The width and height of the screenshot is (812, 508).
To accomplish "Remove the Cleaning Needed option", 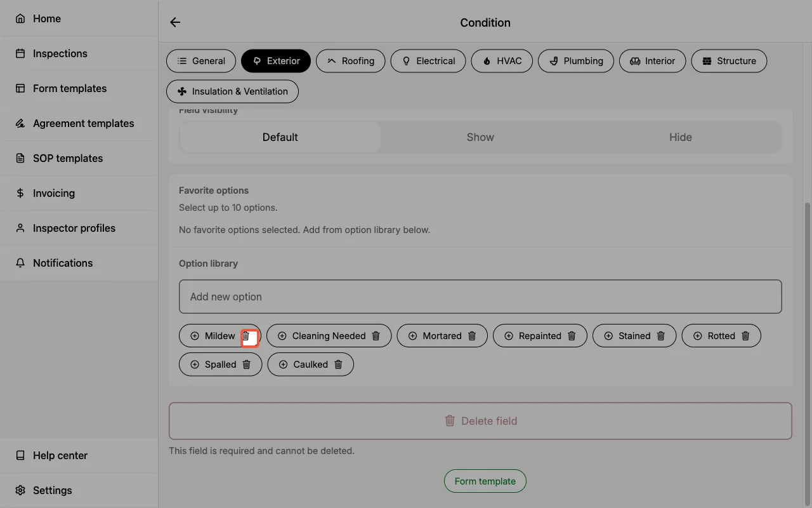I will point(377,335).
